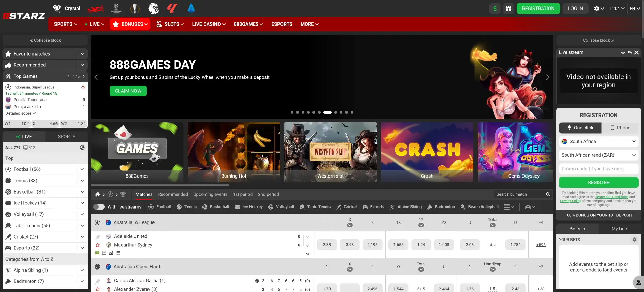644x292 pixels.
Task: Select One-click registration method
Action: coord(580,128)
